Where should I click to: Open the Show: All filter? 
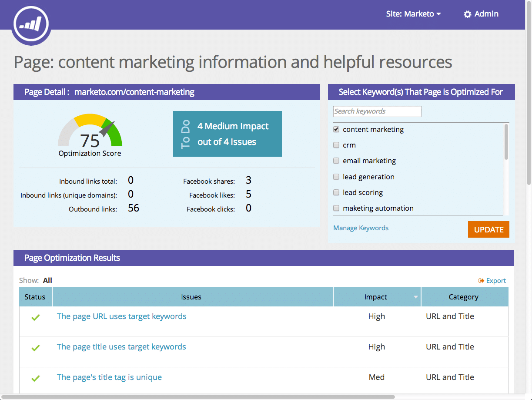point(47,281)
